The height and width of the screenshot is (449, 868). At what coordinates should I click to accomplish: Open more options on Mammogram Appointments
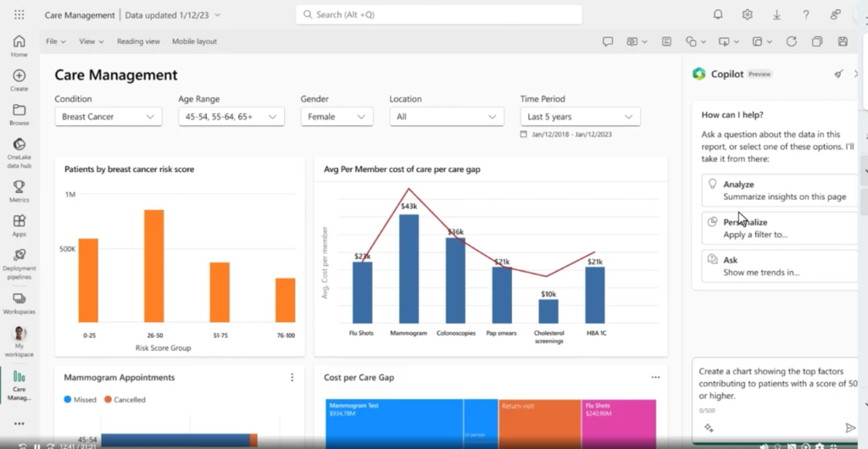[292, 377]
